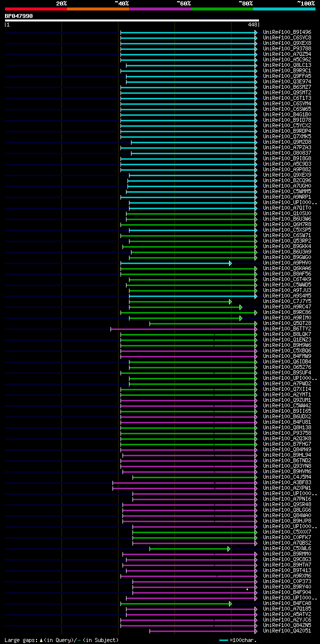Click the UniRef100_Q8LGG6 label

[x=287, y=510]
